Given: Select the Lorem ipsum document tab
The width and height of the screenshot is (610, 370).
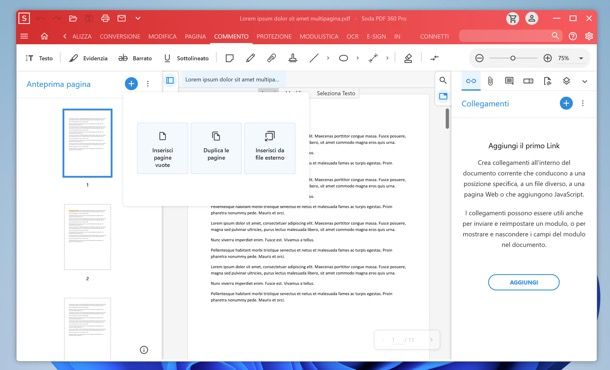Looking at the screenshot, I should coord(232,79).
